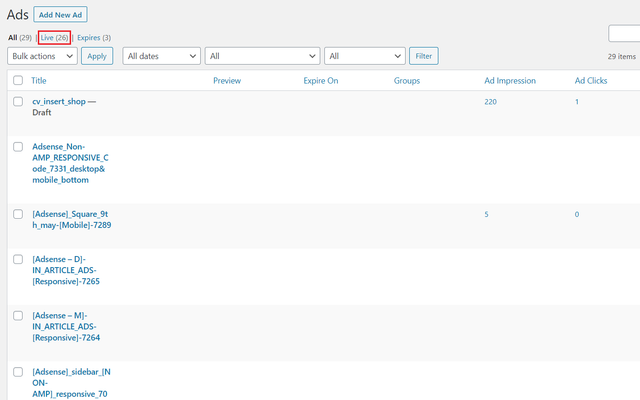The image size is (640, 400).
Task: Click the 5 impressions value
Action: pos(486,214)
